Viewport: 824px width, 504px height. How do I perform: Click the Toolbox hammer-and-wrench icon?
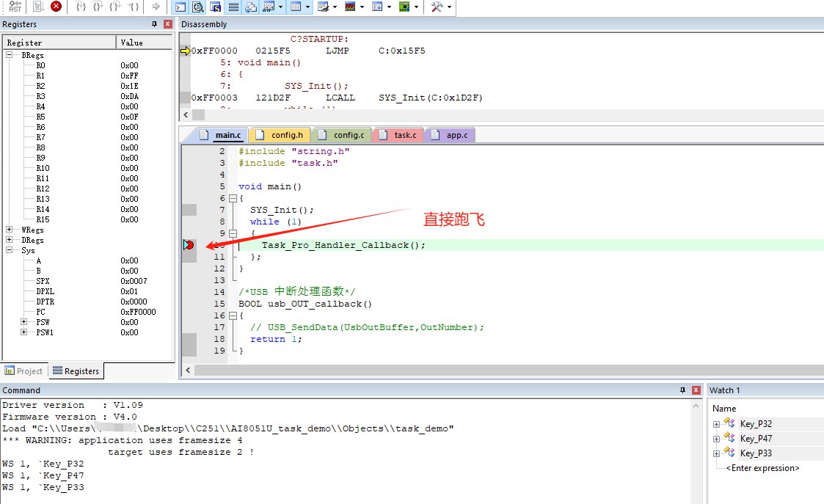click(x=437, y=7)
